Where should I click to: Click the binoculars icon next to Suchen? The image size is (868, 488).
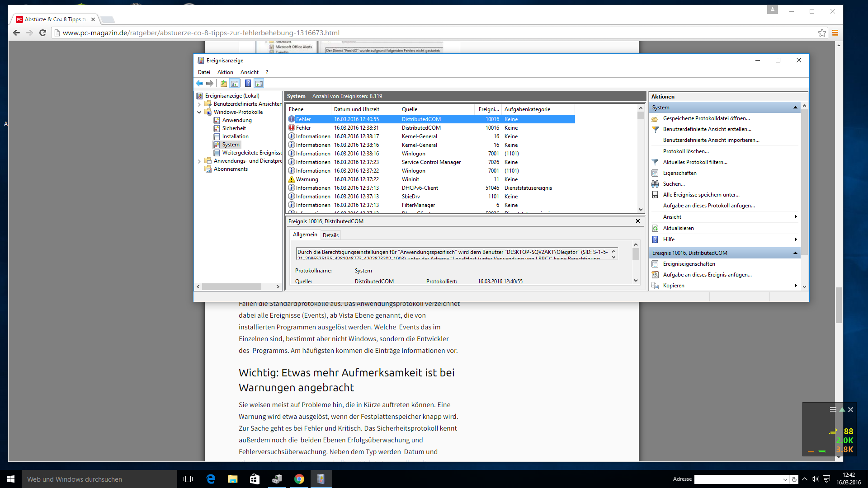click(655, 184)
